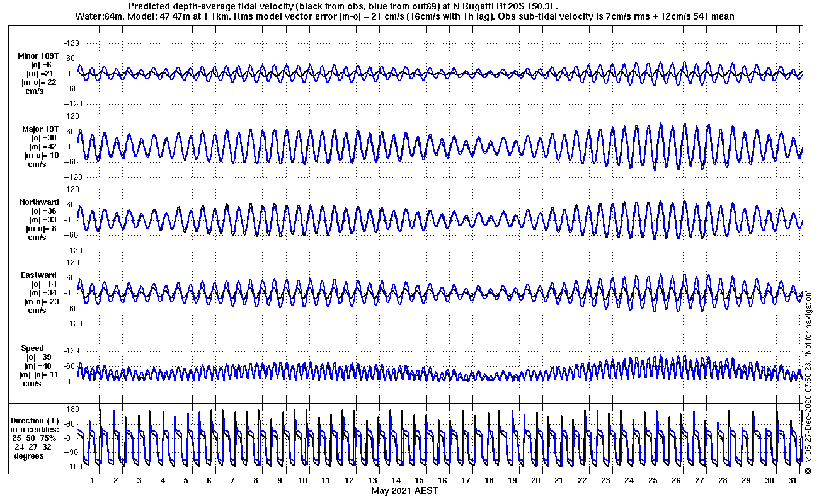The width and height of the screenshot is (819, 504).
Task: Select the 'Direction (T)' panel label
Action: pyautogui.click(x=36, y=421)
